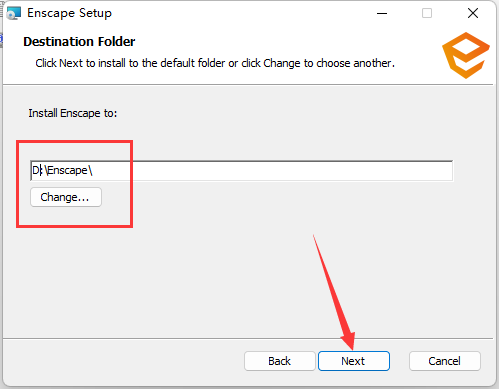Image resolution: width=499 pixels, height=389 pixels.
Task: Click the Destination Folder heading
Action: [x=79, y=42]
